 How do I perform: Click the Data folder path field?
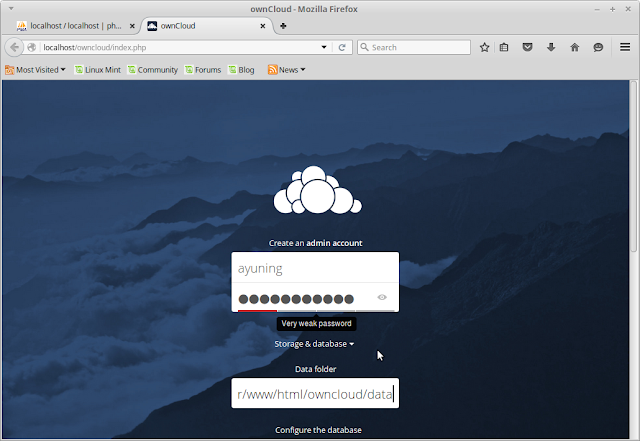(x=315, y=393)
